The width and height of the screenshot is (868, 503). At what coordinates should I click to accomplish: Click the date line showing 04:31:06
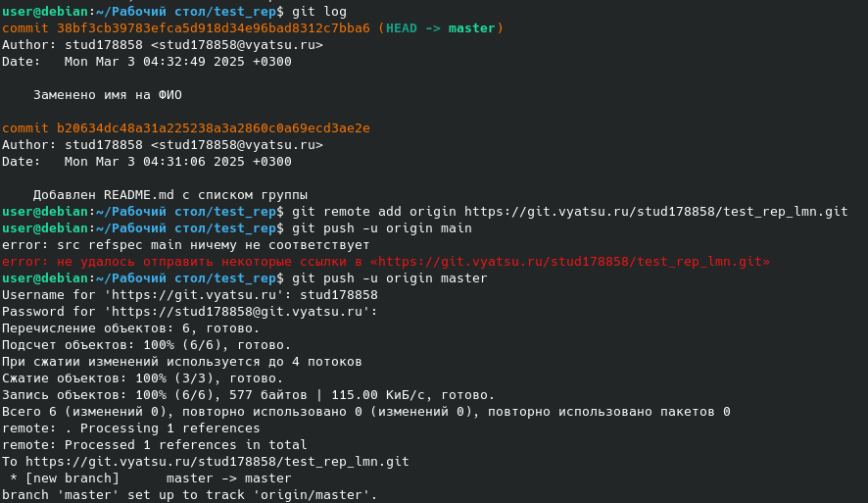coord(147,162)
